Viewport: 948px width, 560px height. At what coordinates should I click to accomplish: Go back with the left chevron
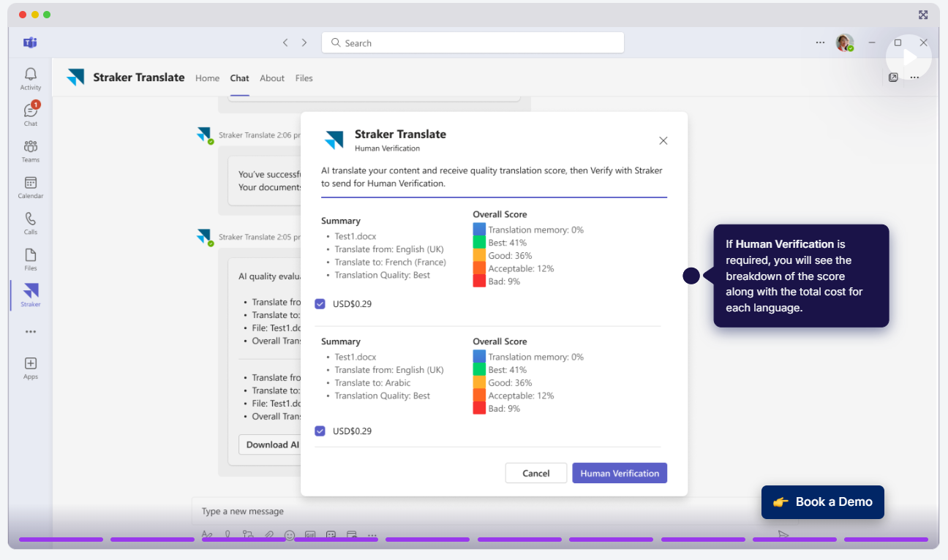click(x=285, y=42)
